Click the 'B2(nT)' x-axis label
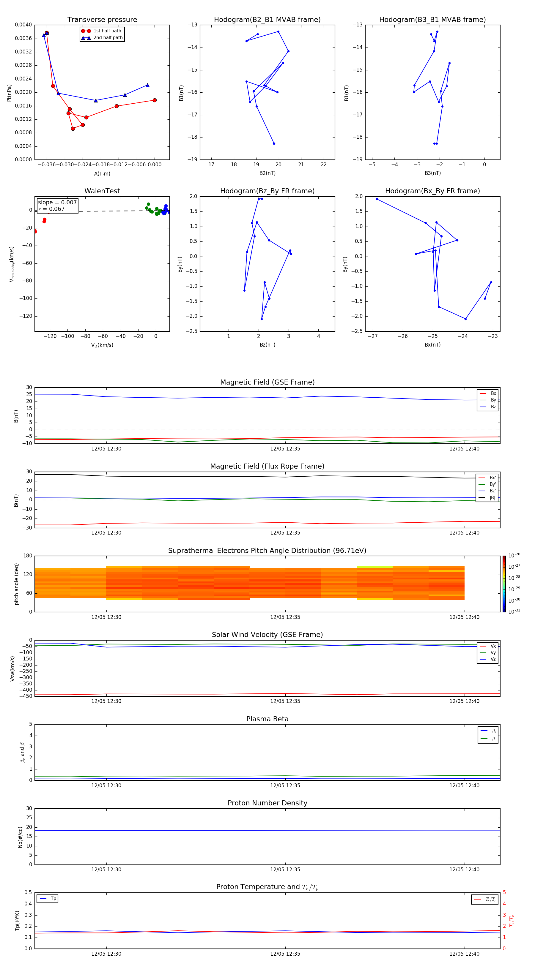The image size is (535, 980). (x=267, y=173)
